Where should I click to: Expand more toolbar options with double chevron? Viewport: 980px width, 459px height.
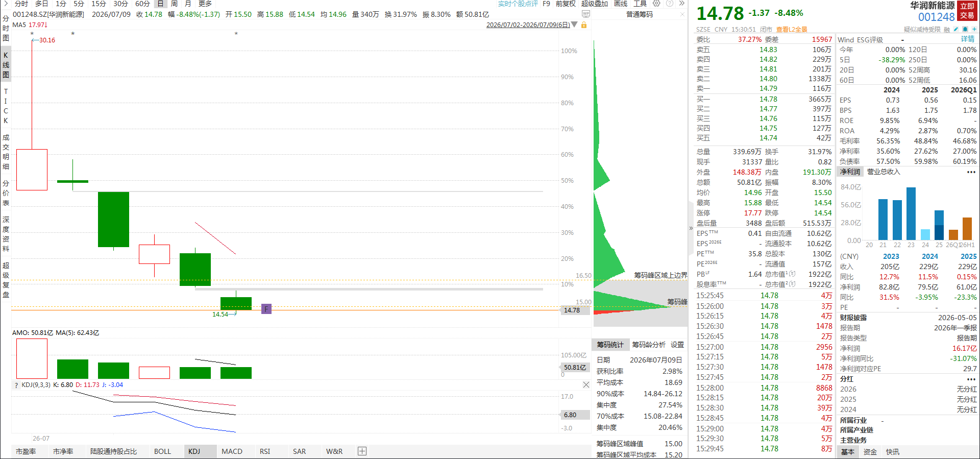pyautogui.click(x=681, y=4)
